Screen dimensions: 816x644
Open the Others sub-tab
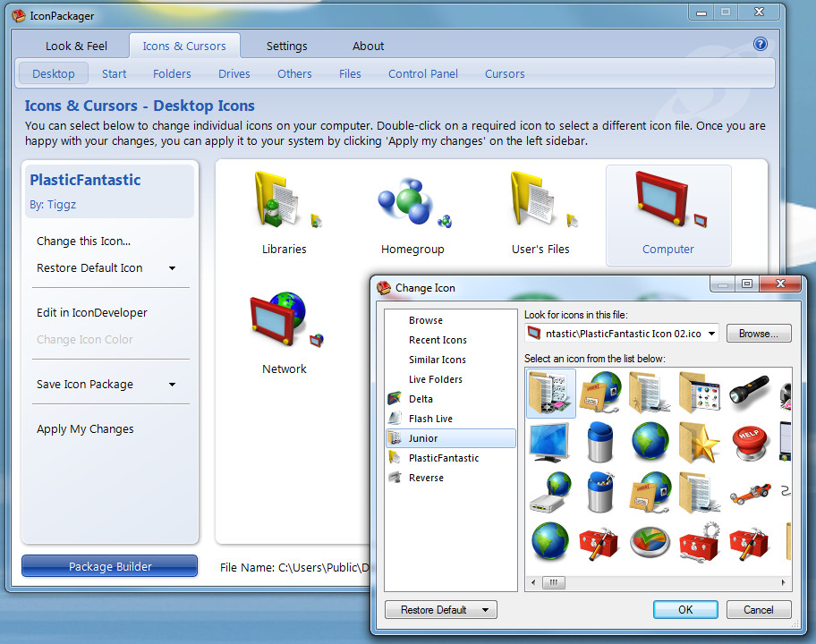point(294,74)
